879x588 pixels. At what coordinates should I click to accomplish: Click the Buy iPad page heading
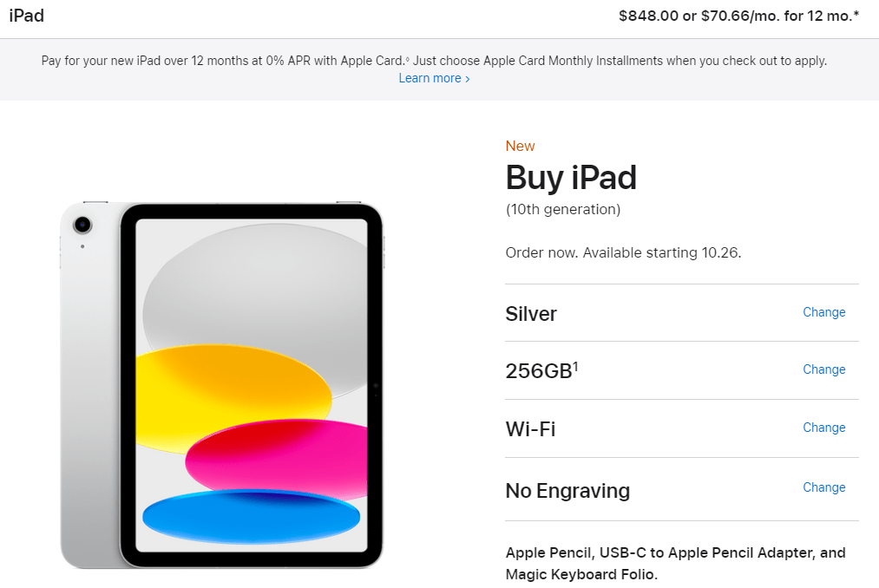click(x=571, y=178)
